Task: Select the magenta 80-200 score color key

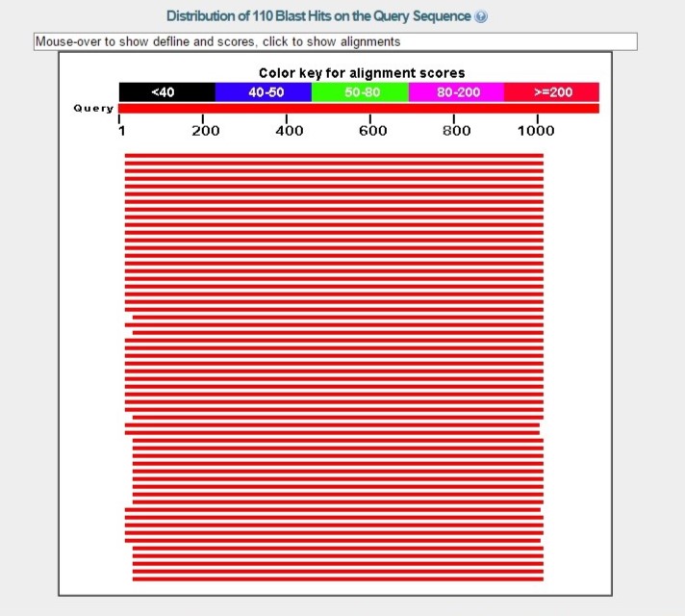Action: 456,92
